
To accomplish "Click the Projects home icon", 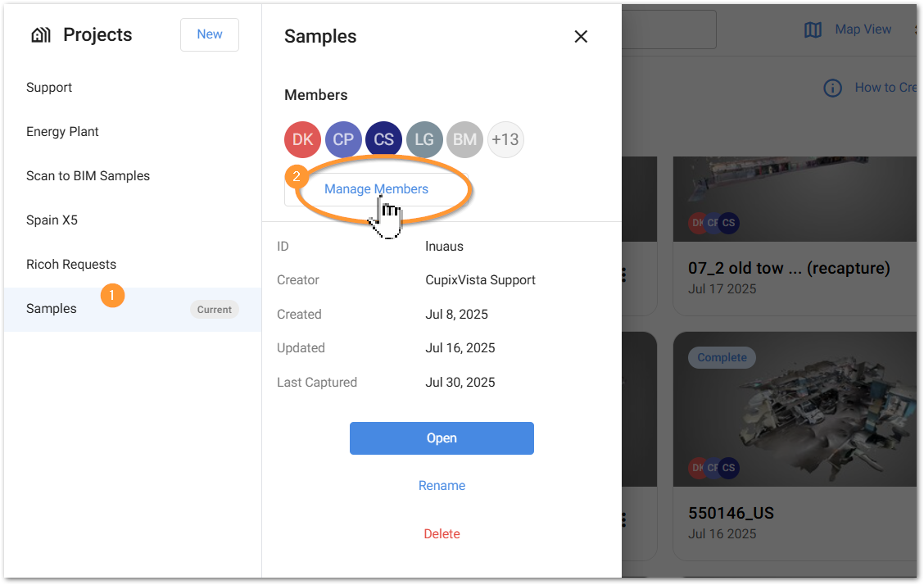I will 40,35.
